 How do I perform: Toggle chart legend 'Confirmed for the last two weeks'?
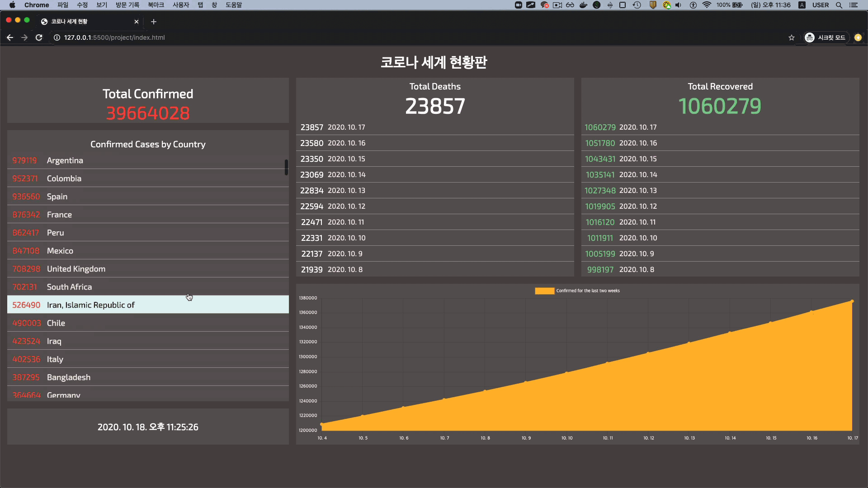[588, 291]
